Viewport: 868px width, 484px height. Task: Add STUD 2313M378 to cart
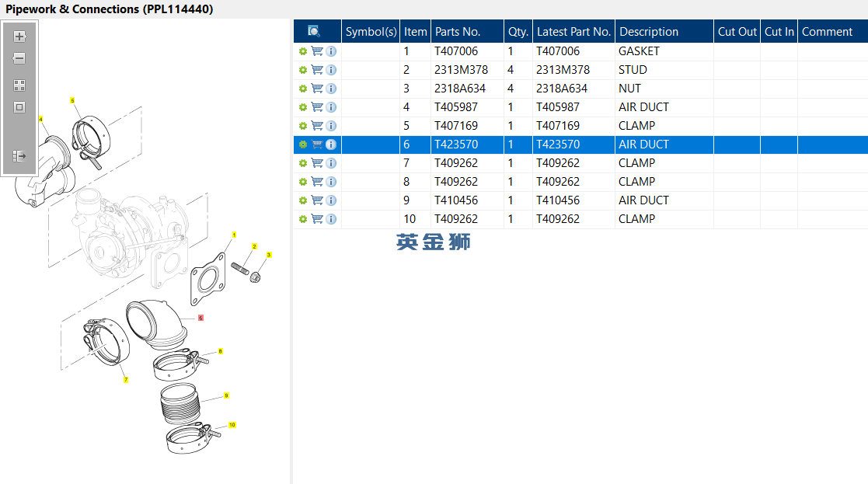coord(317,70)
